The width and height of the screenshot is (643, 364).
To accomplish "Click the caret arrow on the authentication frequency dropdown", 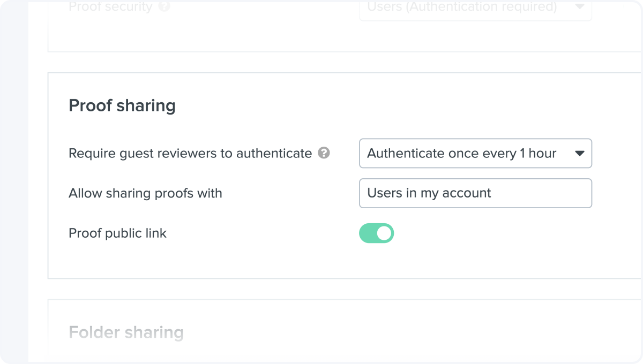I will coord(579,154).
